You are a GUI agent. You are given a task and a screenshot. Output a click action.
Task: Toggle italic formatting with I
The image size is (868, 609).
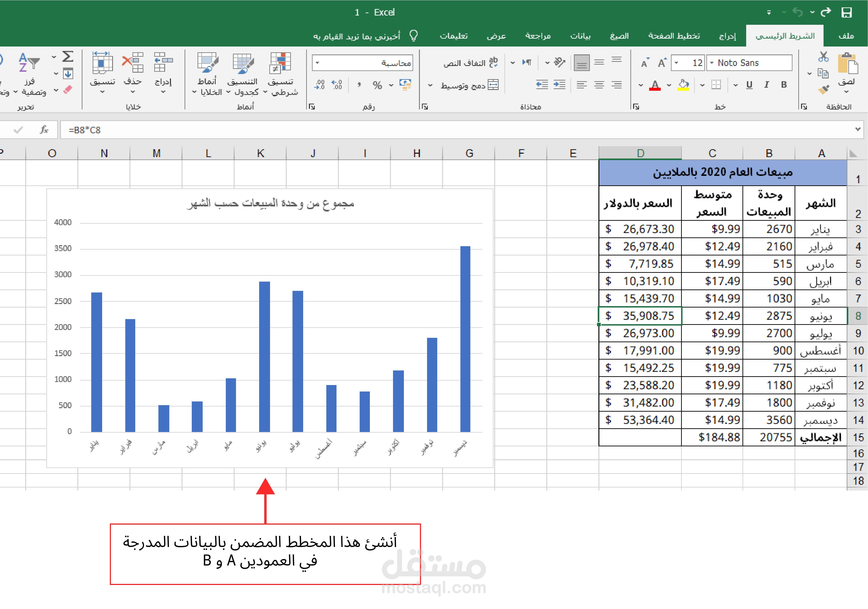coord(767,85)
